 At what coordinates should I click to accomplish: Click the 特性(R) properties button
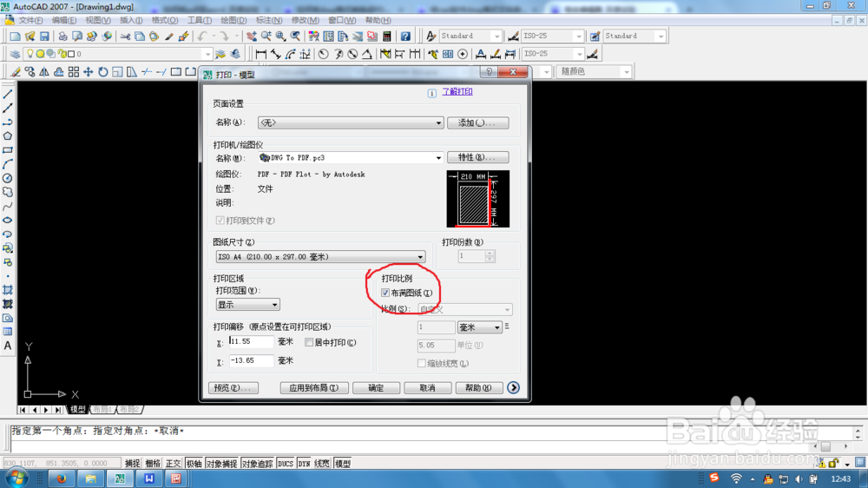click(477, 157)
